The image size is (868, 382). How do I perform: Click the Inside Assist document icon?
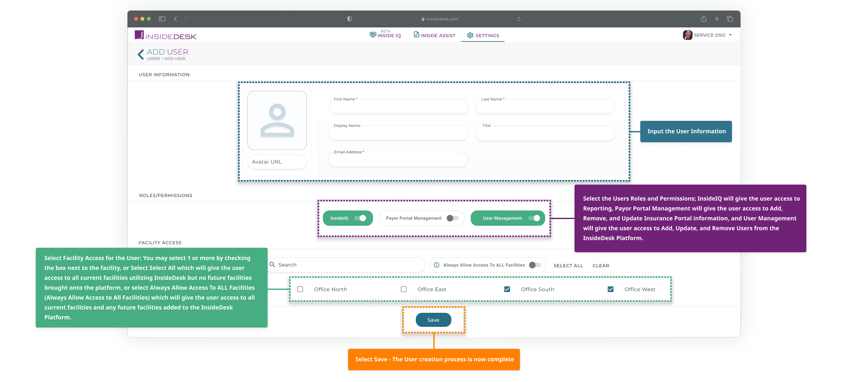tap(416, 35)
